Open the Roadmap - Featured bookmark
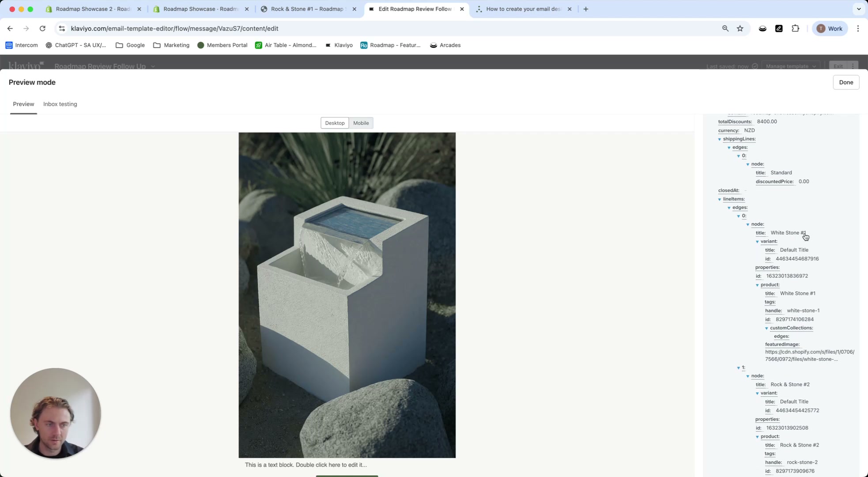 pyautogui.click(x=390, y=45)
